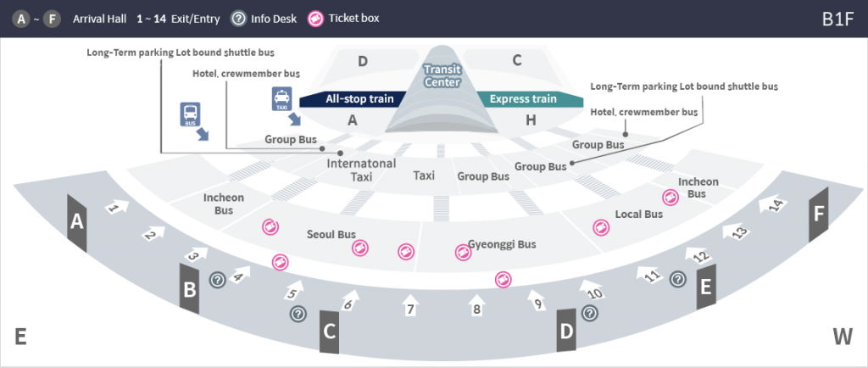Image resolution: width=868 pixels, height=368 pixels.
Task: Click the ticket box between exits 8 and 9
Action: point(503,278)
